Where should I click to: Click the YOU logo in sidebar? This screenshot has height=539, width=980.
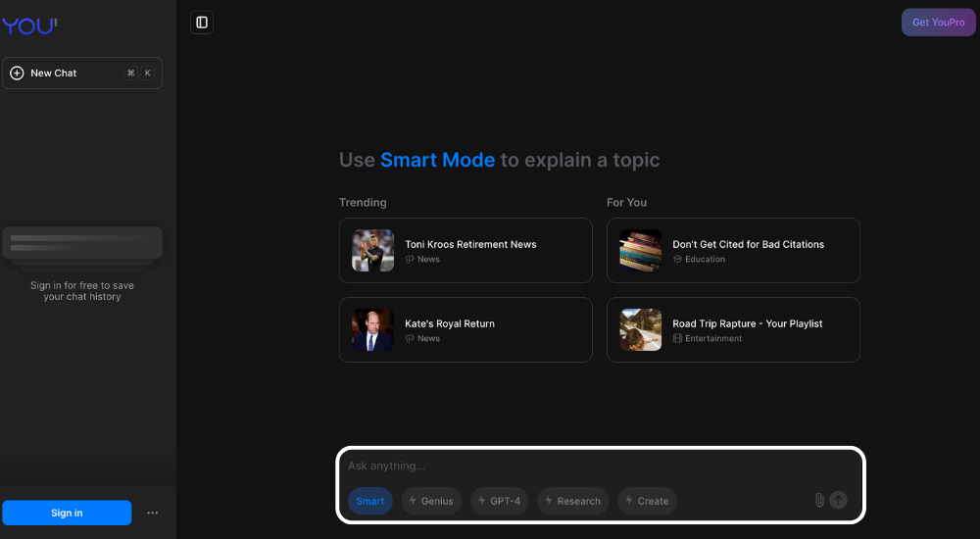[x=29, y=25]
